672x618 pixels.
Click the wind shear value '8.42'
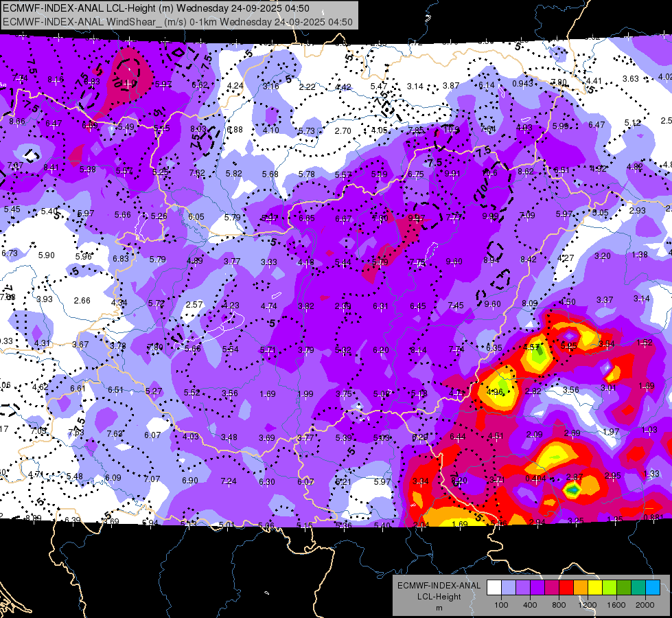coord(529,260)
